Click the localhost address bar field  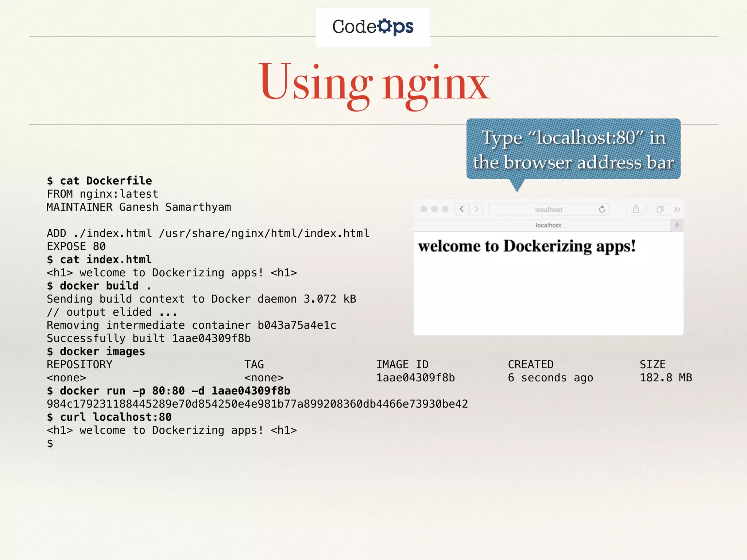point(549,209)
